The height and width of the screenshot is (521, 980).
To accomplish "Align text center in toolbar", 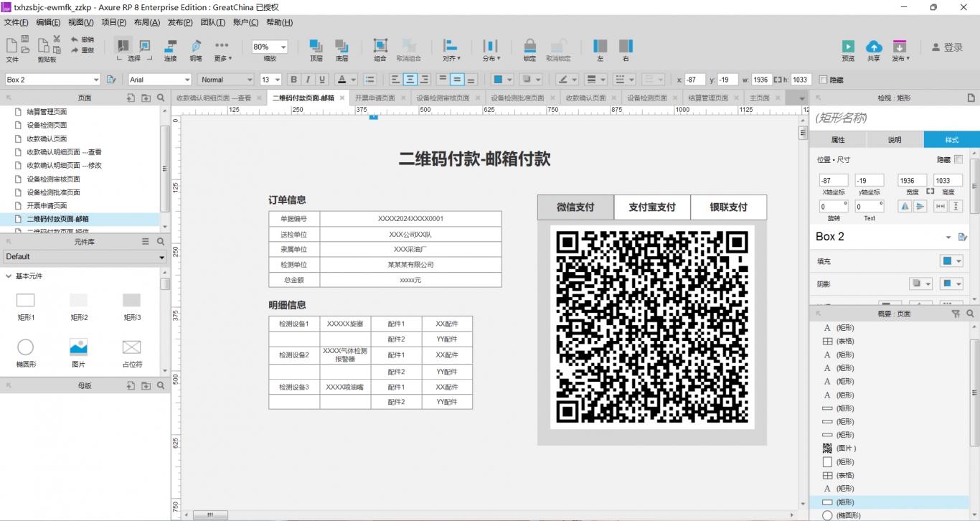I will (410, 80).
